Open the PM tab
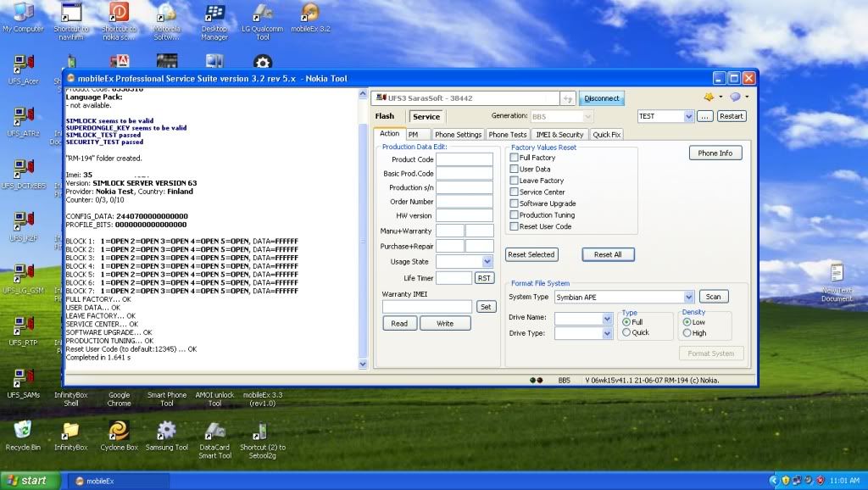The height and width of the screenshot is (490, 868). click(413, 135)
